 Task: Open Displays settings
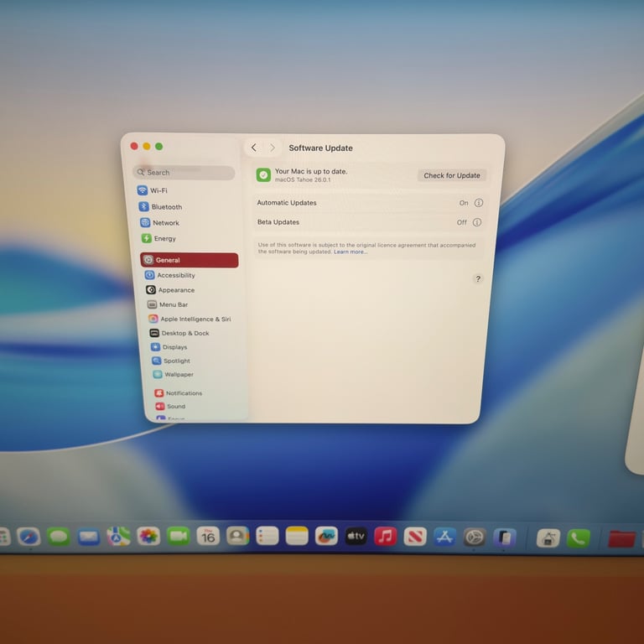pyautogui.click(x=169, y=347)
